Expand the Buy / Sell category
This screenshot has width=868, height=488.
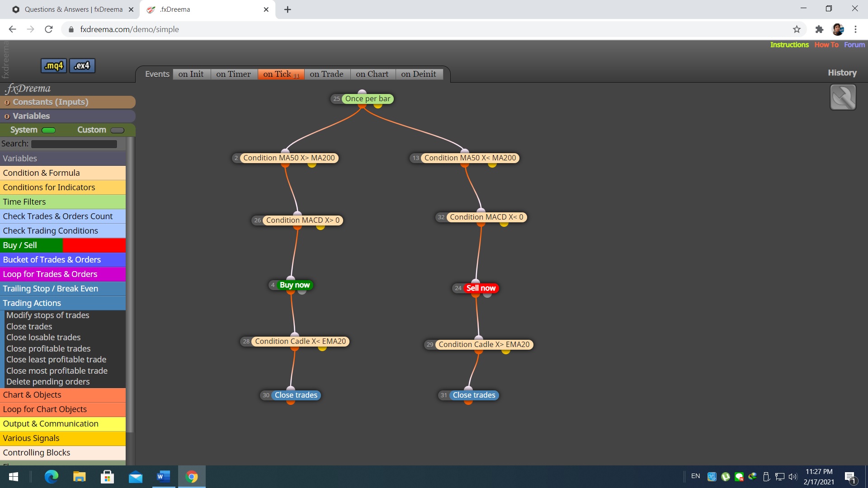[x=63, y=245]
